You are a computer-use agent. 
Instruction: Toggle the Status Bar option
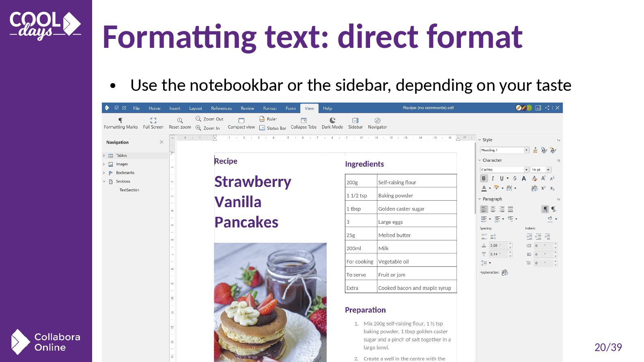[272, 128]
